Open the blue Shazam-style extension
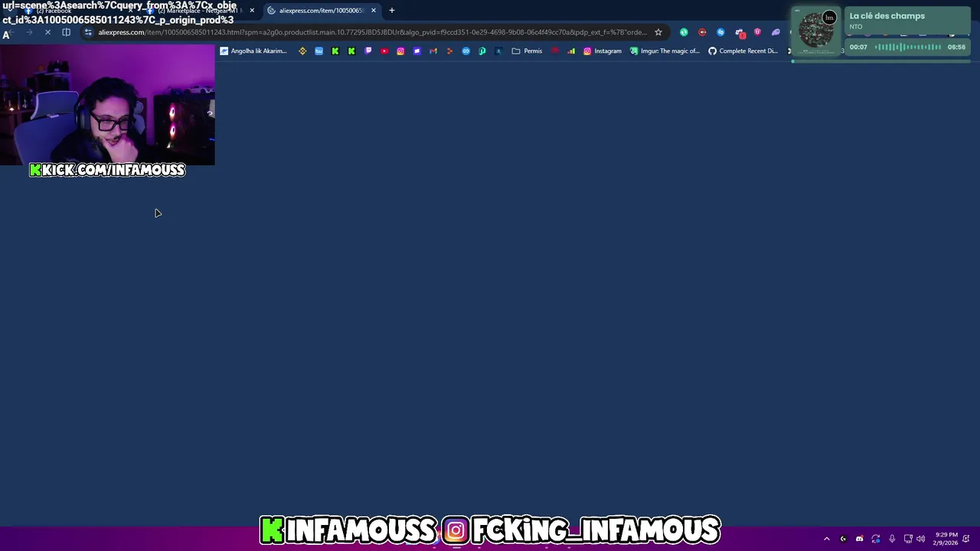This screenshot has width=980, height=551. coord(720,32)
